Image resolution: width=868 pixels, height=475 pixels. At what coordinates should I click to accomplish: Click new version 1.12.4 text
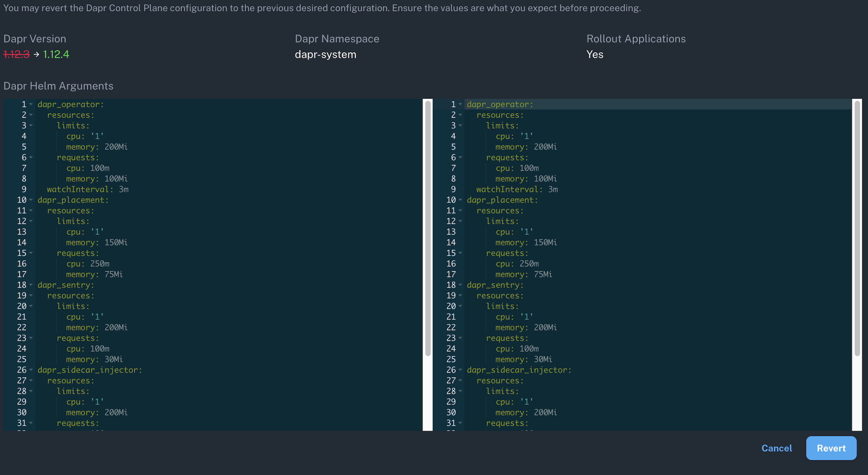pyautogui.click(x=56, y=54)
